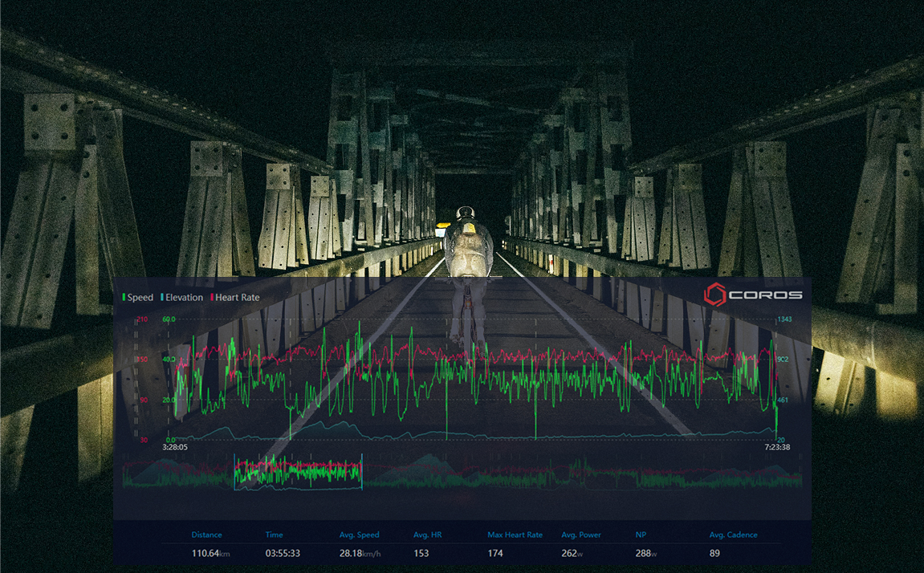
Task: Click the Avg. Speed stat label
Action: [x=359, y=534]
